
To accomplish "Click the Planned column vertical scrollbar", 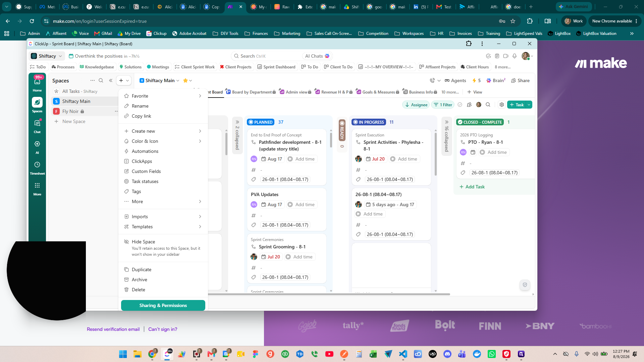I will pos(331,141).
